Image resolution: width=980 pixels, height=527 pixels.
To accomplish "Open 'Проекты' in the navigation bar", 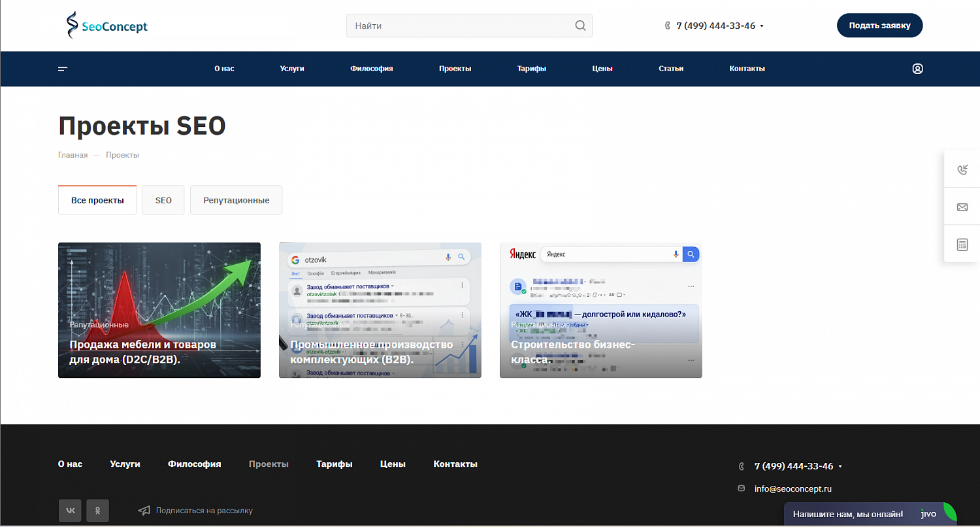I will [455, 69].
